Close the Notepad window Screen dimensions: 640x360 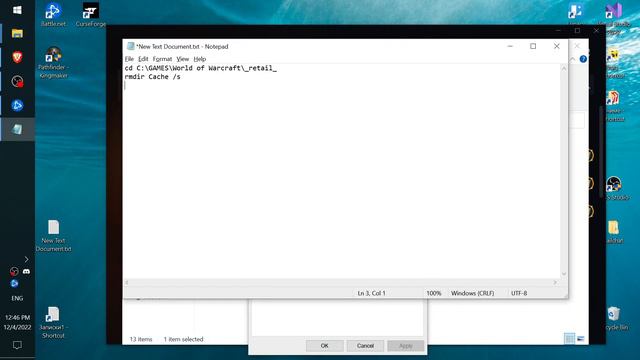(x=557, y=46)
